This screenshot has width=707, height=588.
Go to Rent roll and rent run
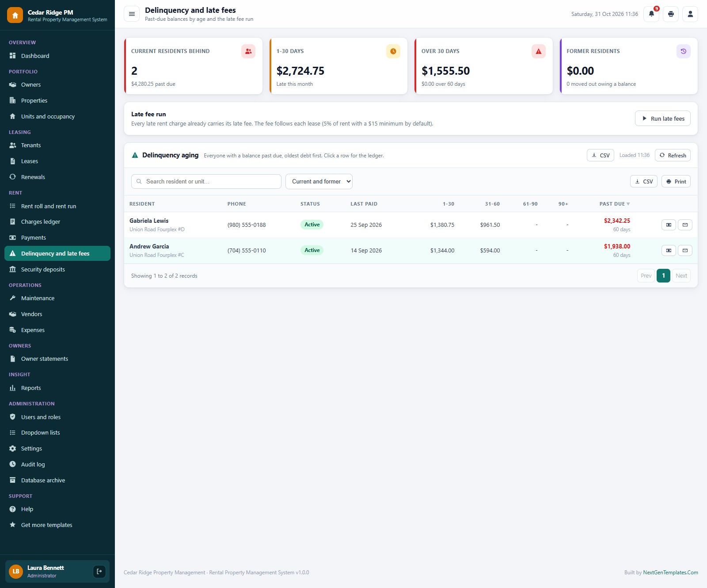[57, 206]
